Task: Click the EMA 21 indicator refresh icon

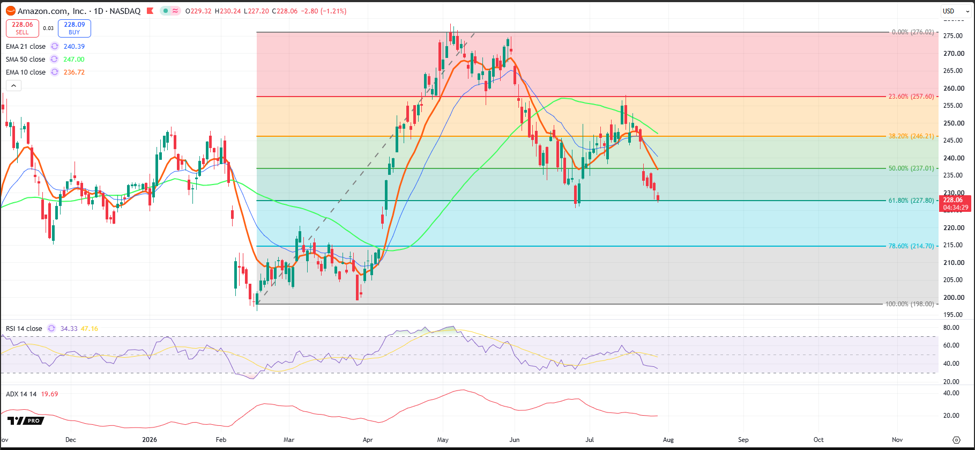Action: click(55, 47)
